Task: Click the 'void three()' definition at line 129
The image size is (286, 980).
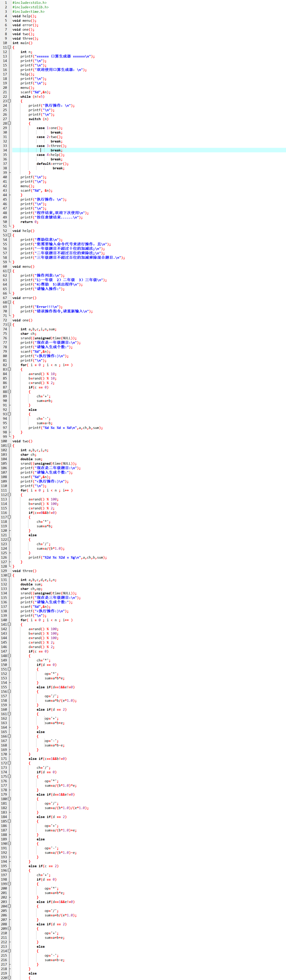Action: pyautogui.click(x=24, y=571)
